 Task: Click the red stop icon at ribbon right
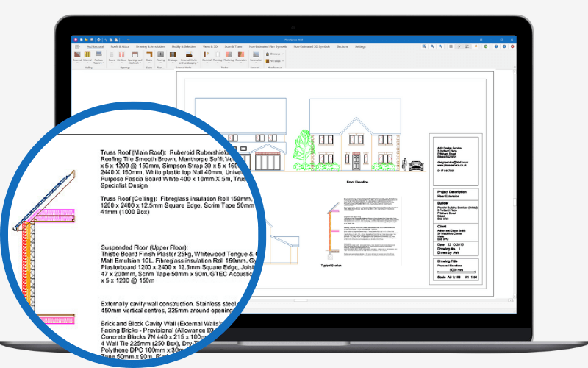coord(512,46)
